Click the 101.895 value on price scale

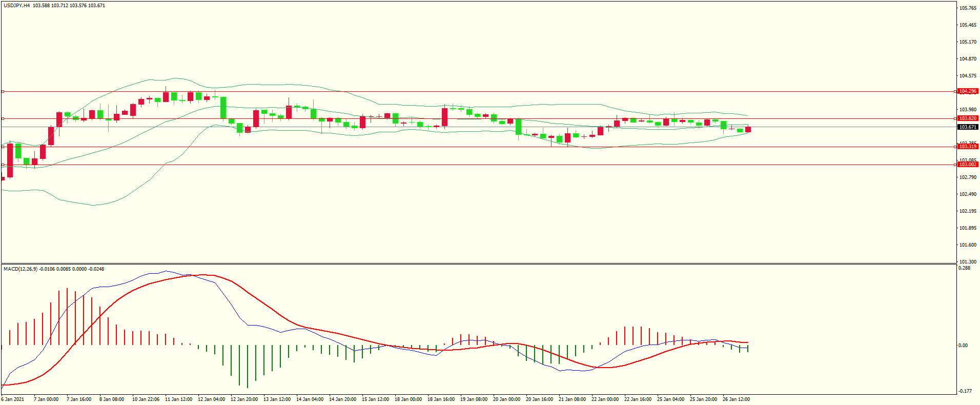968,228
